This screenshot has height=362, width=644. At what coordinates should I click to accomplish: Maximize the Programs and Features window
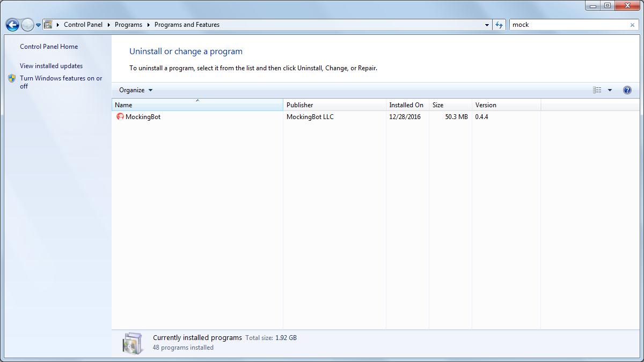pos(607,5)
